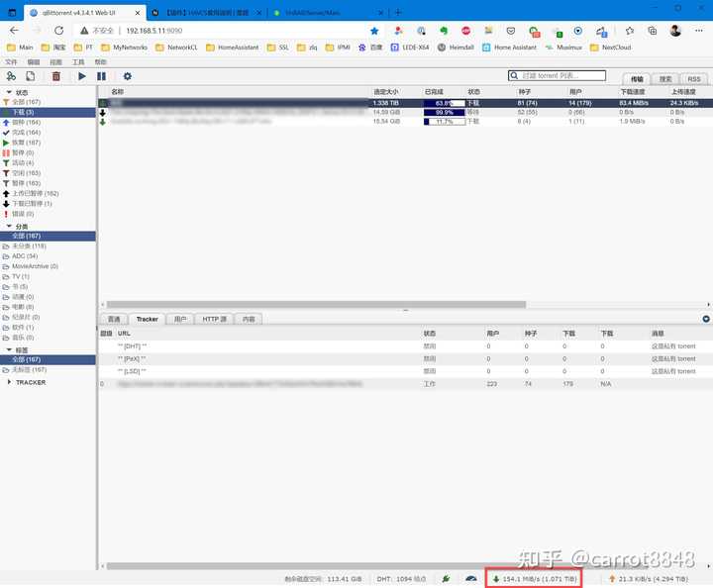This screenshot has width=713, height=588.
Task: Click the torrent list horizontal scrollbar
Action: point(316,305)
